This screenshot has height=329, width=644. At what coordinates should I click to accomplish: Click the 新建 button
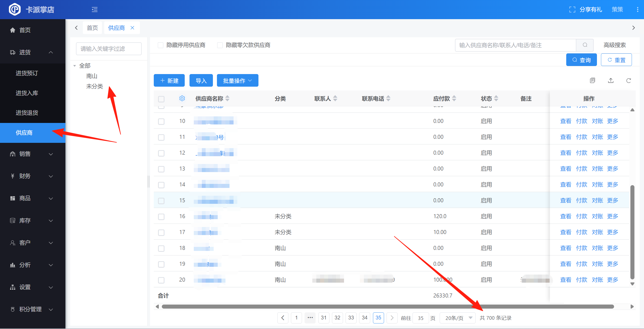pos(169,81)
